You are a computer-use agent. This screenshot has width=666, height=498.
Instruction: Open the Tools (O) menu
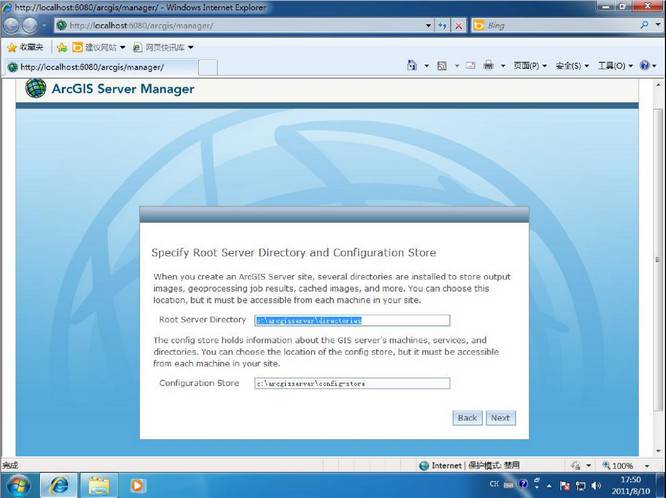point(615,66)
